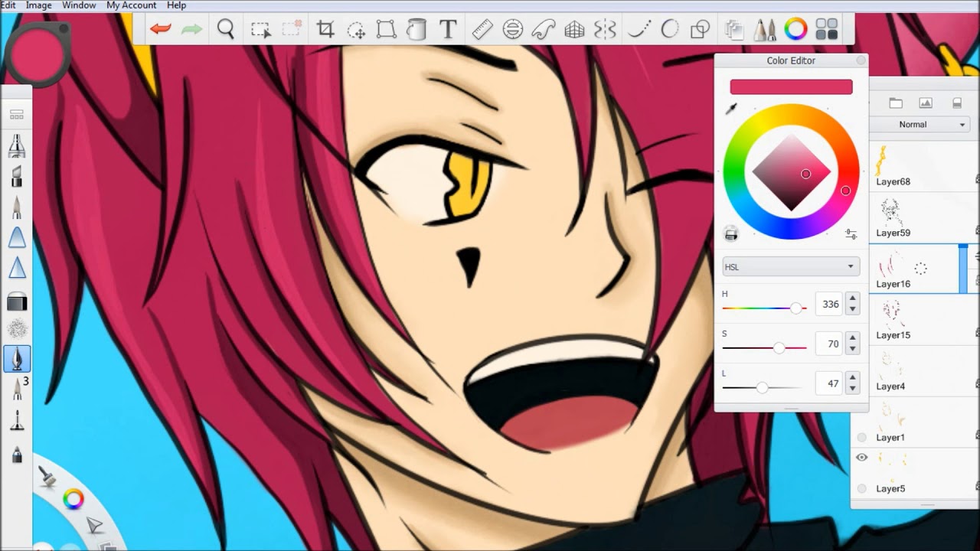Activate the French Curve tool
Image resolution: width=980 pixels, height=551 pixels.
point(544,29)
